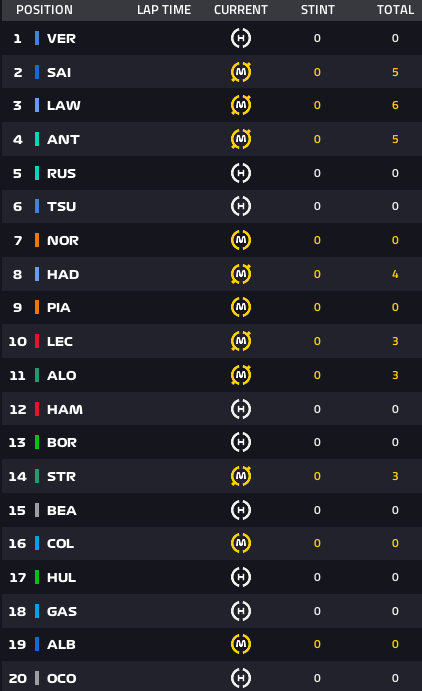The height and width of the screenshot is (691, 422).
Task: Click the TOTAL column header
Action: pyautogui.click(x=395, y=10)
